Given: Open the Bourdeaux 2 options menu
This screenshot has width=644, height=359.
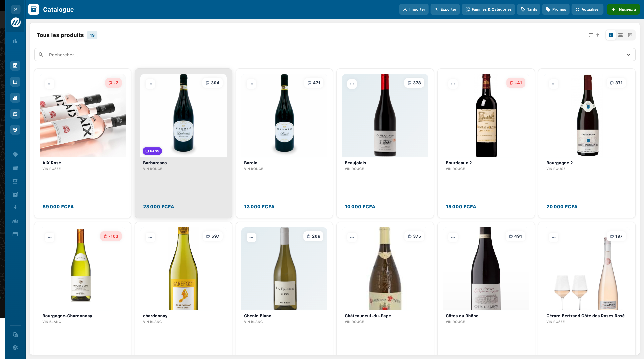Looking at the screenshot, I should (x=453, y=84).
